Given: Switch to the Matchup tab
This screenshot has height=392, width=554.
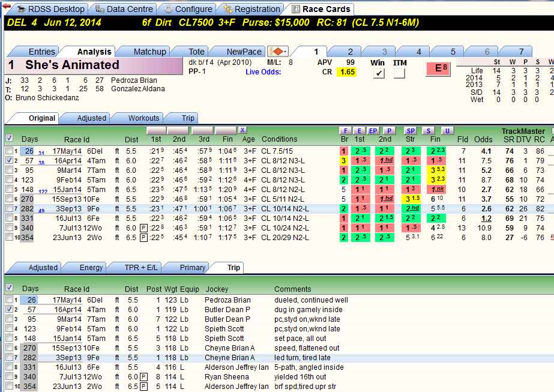Looking at the screenshot, I should pyautogui.click(x=149, y=52).
